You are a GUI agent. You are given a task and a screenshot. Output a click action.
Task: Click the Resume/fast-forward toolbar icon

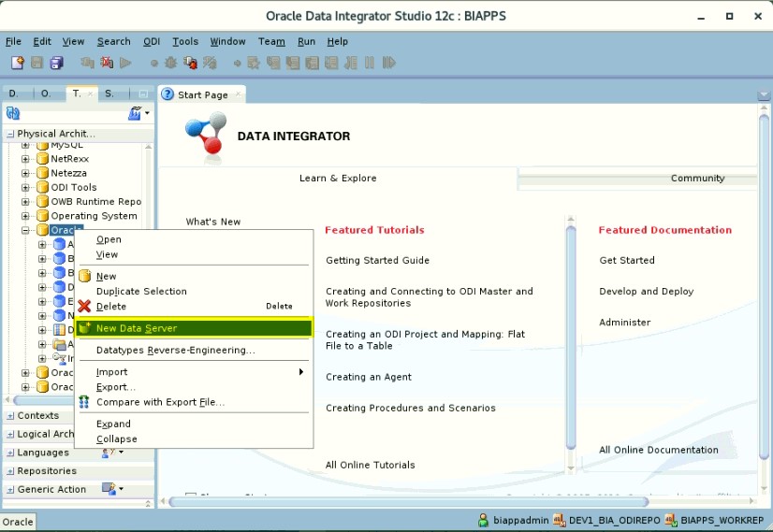(389, 63)
